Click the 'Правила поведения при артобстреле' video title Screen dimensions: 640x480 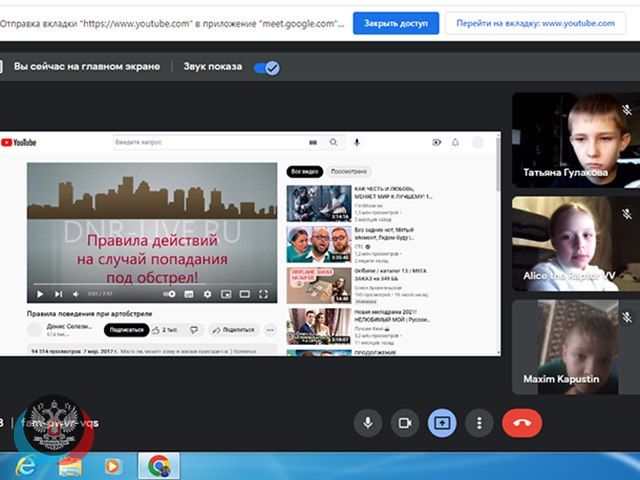click(89, 314)
